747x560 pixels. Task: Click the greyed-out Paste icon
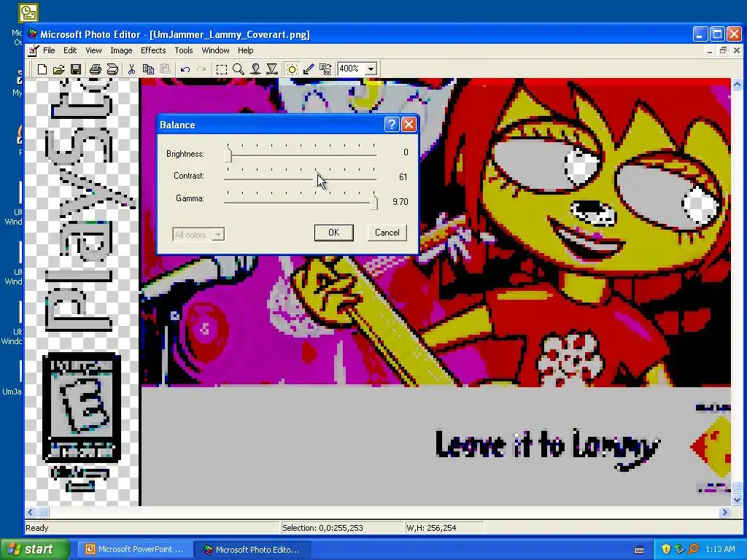pyautogui.click(x=165, y=69)
